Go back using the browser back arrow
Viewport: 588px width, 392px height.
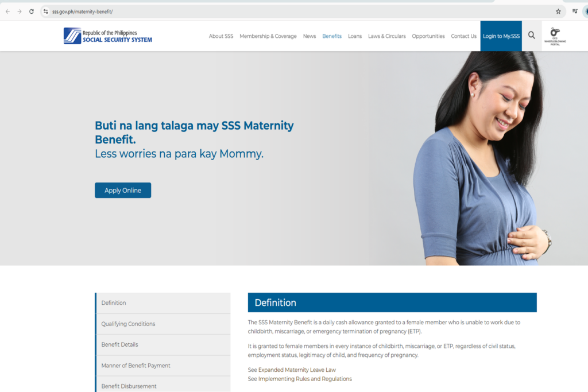pos(7,11)
